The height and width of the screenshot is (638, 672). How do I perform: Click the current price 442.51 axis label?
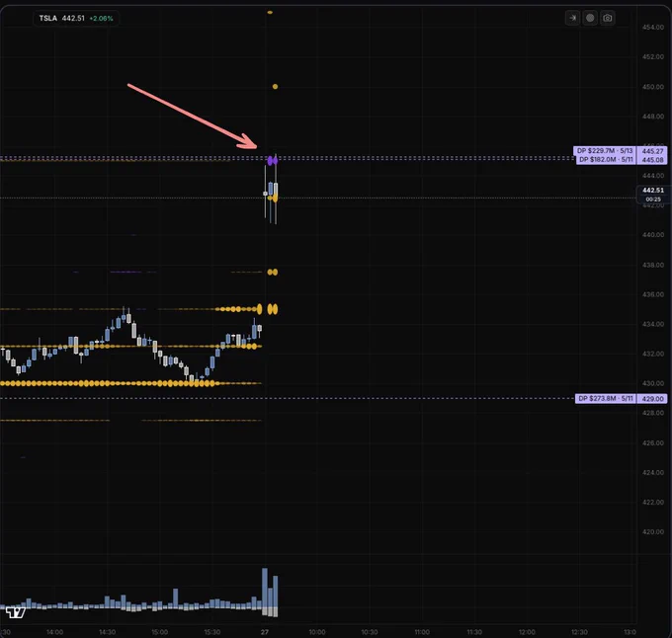(652, 190)
